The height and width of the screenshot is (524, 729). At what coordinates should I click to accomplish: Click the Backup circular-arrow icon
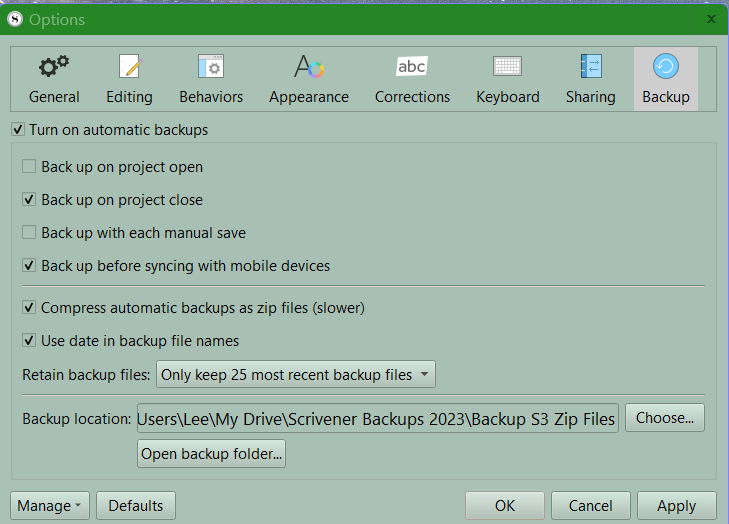point(665,67)
